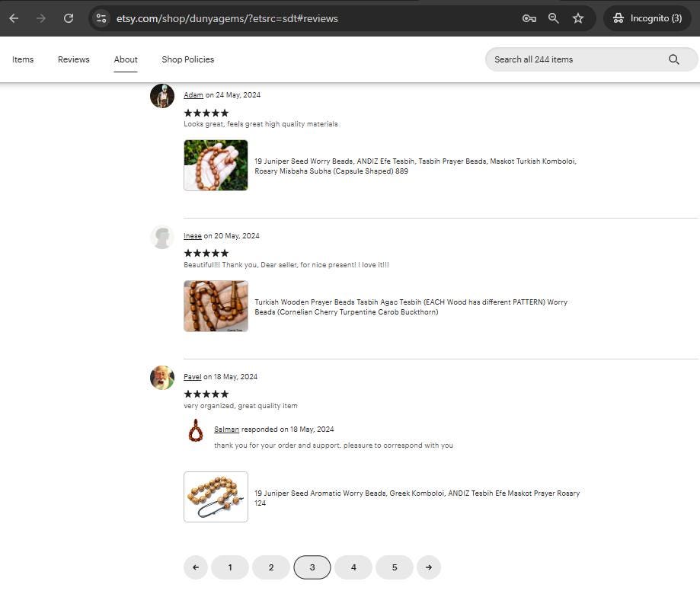Viewport: 700px width, 610px height.
Task: Go to reviews page 5
Action: pos(395,567)
